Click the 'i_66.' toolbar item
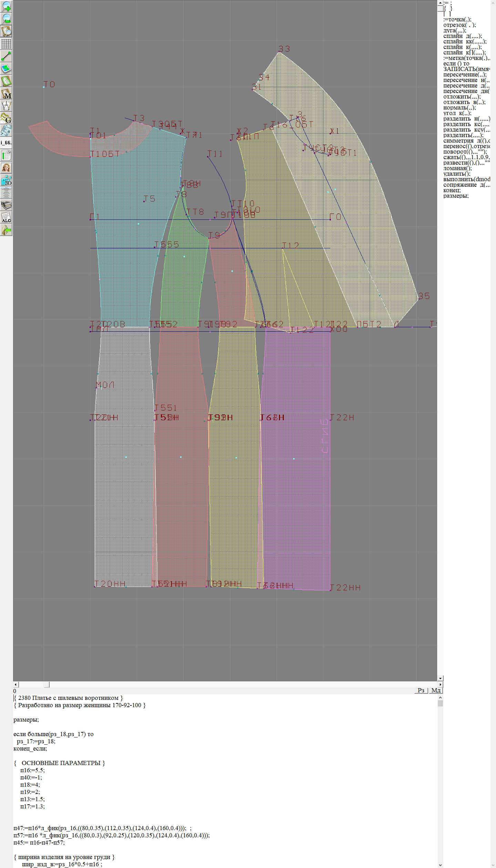Screen dimensions: 496x868 tap(6, 143)
